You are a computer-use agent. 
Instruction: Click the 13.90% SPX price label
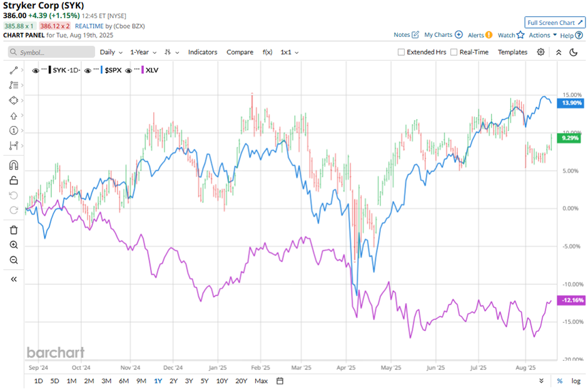(x=570, y=103)
